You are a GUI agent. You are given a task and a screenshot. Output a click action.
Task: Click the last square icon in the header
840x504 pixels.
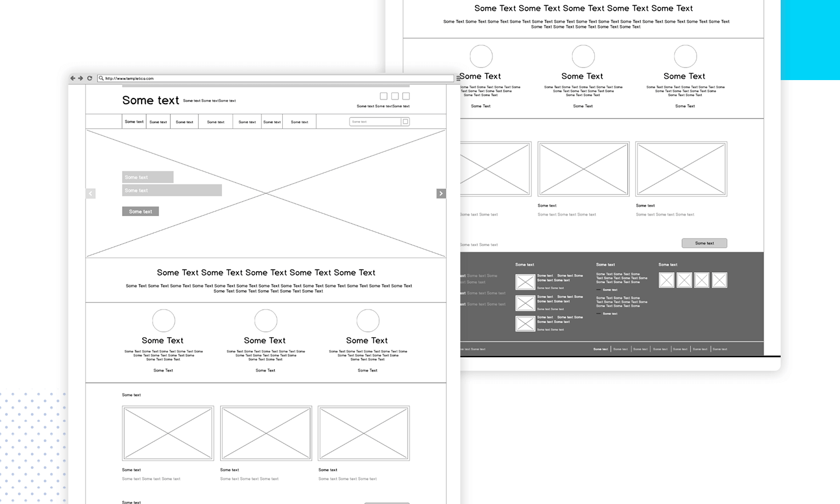[406, 96]
